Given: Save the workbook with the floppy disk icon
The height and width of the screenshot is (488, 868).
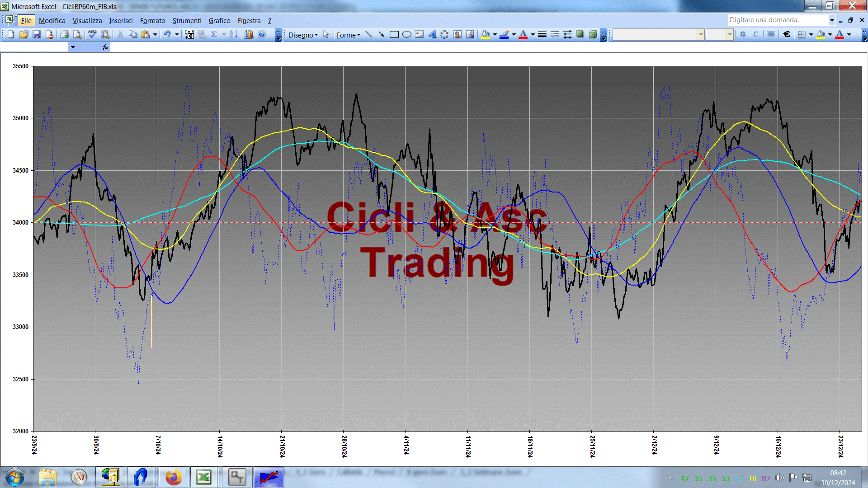Looking at the screenshot, I should tap(37, 34).
